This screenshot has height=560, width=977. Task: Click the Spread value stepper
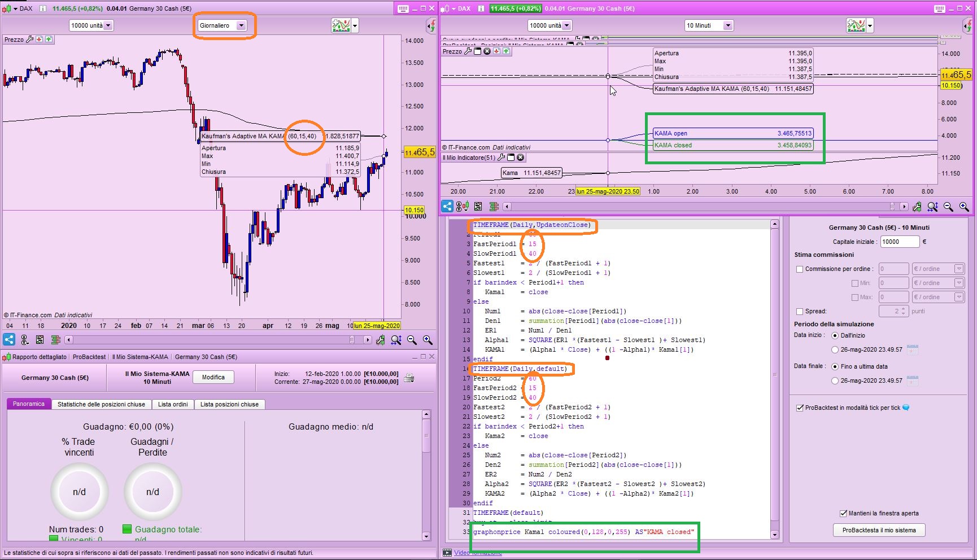point(904,312)
